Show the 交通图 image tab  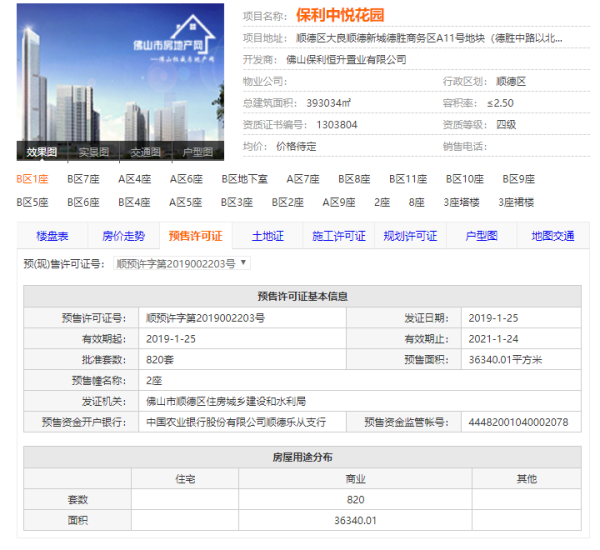[145, 152]
